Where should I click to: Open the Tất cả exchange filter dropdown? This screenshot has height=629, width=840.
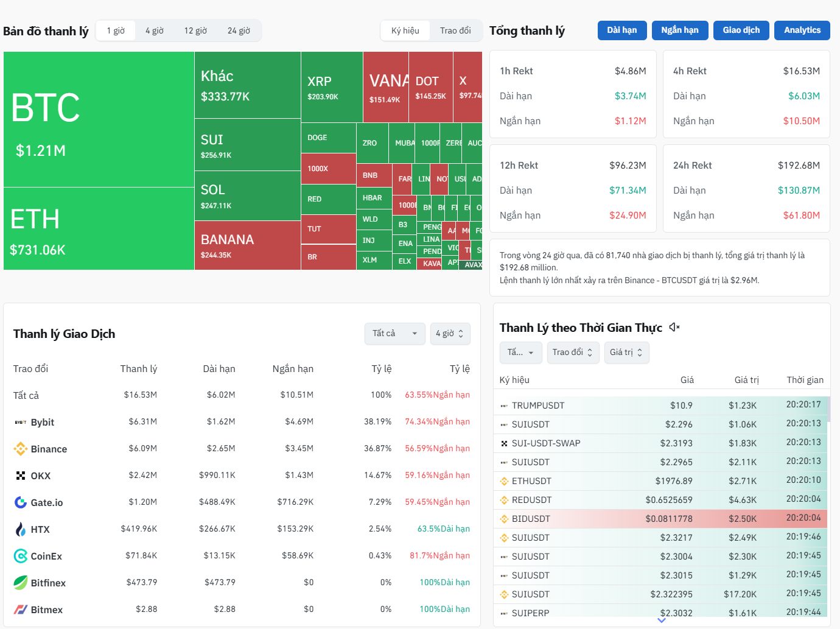394,334
